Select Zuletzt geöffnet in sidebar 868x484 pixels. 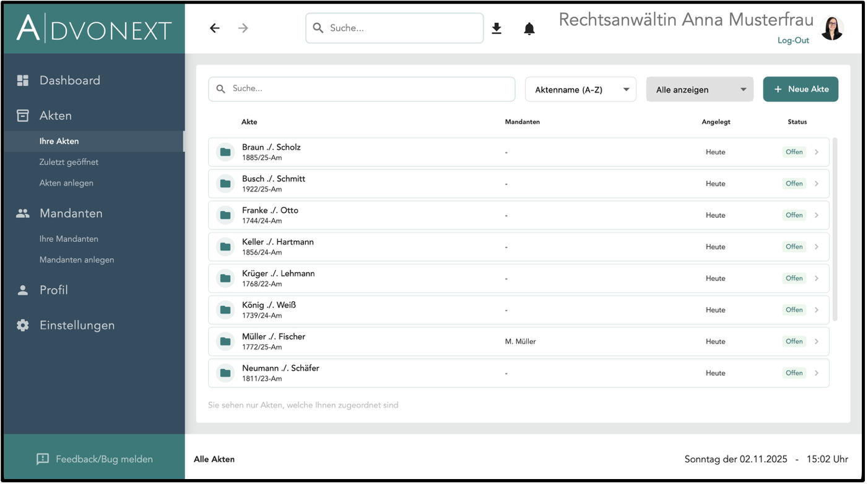[x=69, y=162]
